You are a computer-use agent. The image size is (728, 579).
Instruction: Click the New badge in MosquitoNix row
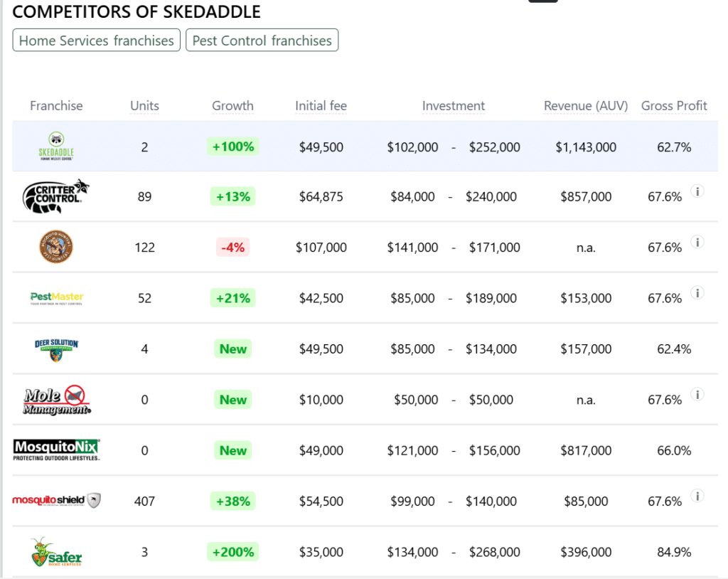[x=232, y=450]
